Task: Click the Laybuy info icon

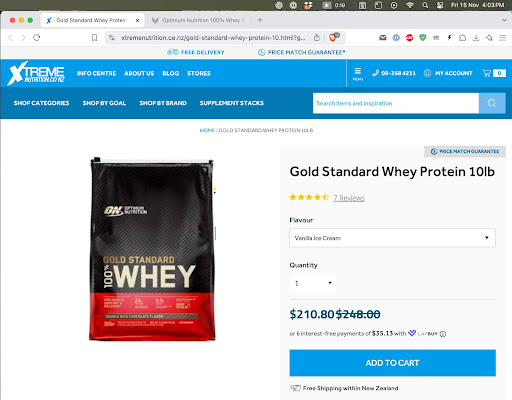Action: pos(443,334)
